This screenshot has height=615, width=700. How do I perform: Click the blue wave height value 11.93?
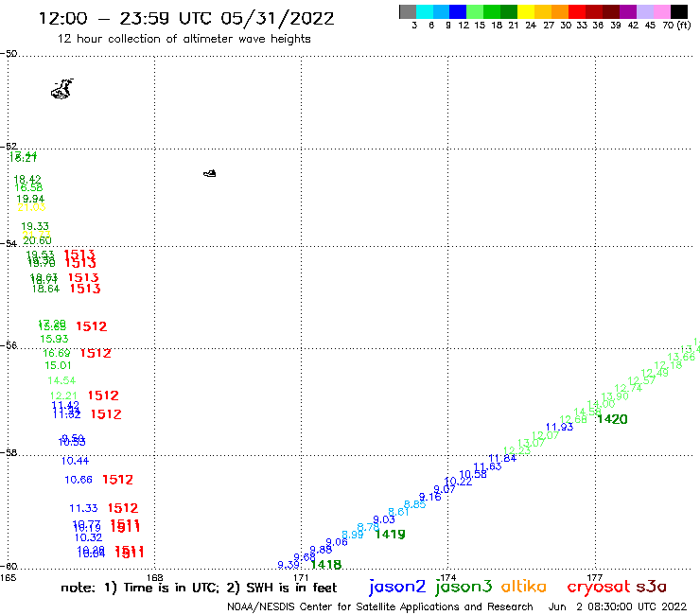pyautogui.click(x=559, y=427)
